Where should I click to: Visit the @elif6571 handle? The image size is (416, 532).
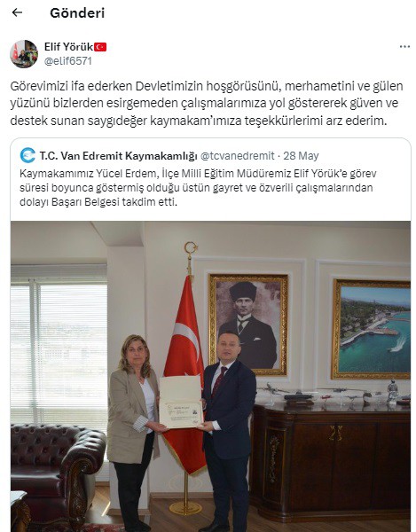click(68, 61)
